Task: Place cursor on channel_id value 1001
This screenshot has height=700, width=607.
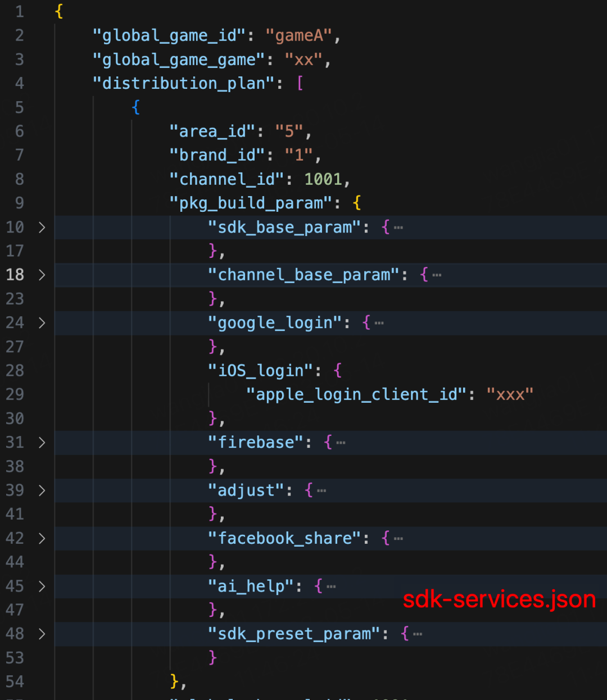Action: click(x=323, y=179)
